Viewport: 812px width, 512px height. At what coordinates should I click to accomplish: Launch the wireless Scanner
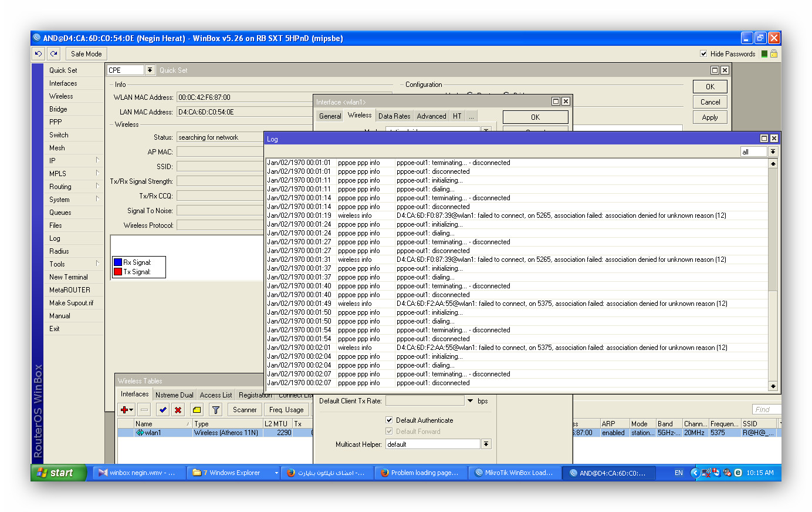pos(245,410)
